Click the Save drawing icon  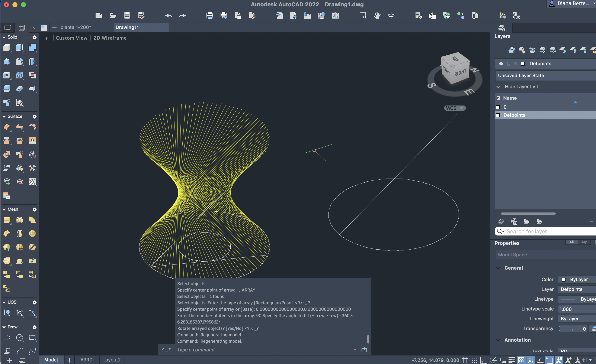tap(127, 16)
